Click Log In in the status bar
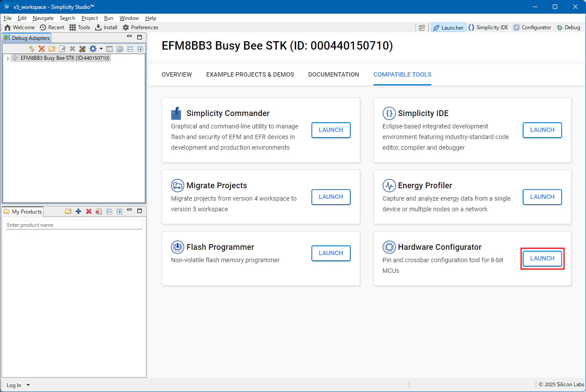 [x=14, y=385]
